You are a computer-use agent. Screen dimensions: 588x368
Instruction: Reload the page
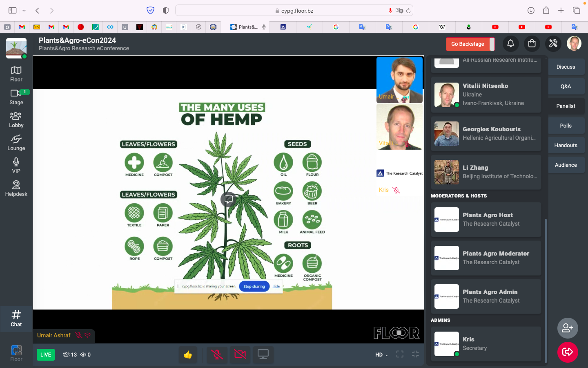tap(408, 11)
